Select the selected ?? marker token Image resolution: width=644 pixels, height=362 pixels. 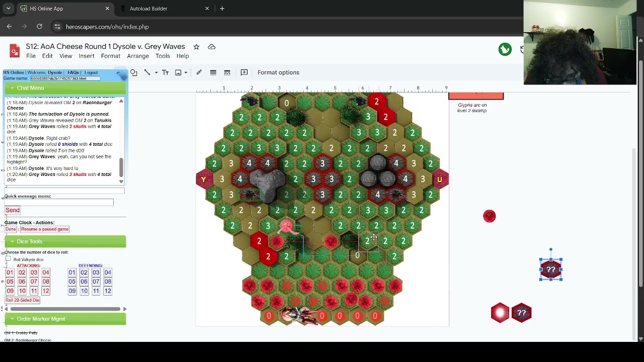coord(551,270)
